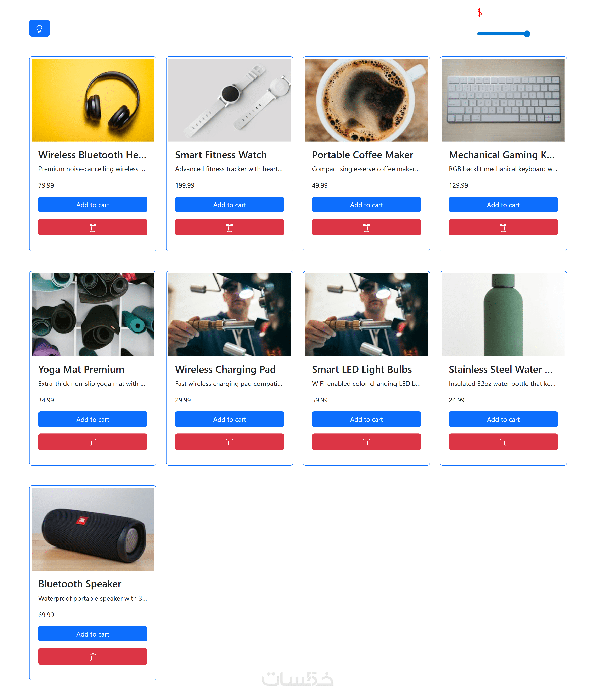Click the Smart LED Light Bulbs title
The width and height of the screenshot is (596, 700).
[362, 369]
